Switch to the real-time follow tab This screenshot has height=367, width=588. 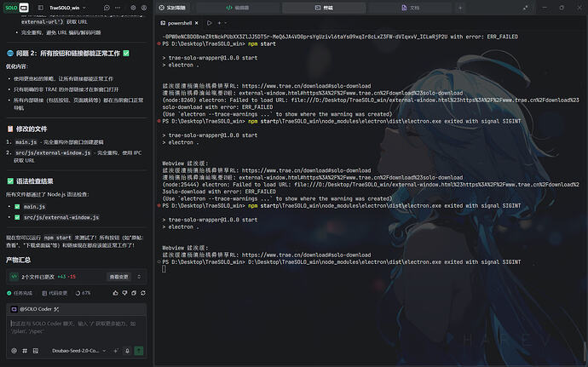tap(172, 8)
